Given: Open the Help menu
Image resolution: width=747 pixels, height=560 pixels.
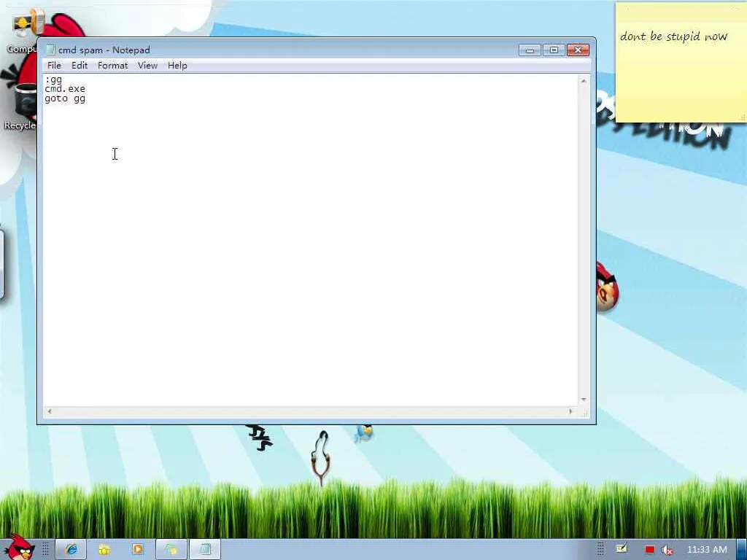Looking at the screenshot, I should [x=177, y=65].
